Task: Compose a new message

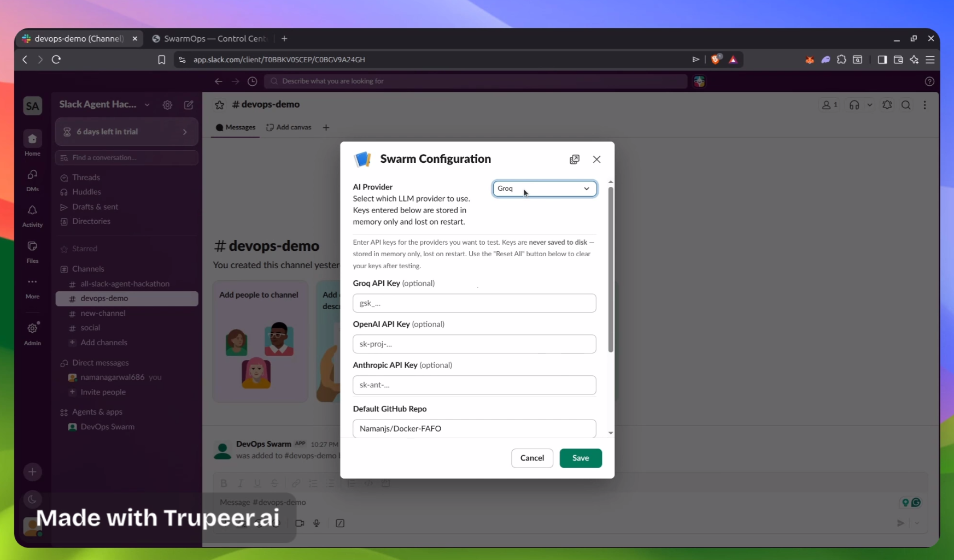Action: 189,105
